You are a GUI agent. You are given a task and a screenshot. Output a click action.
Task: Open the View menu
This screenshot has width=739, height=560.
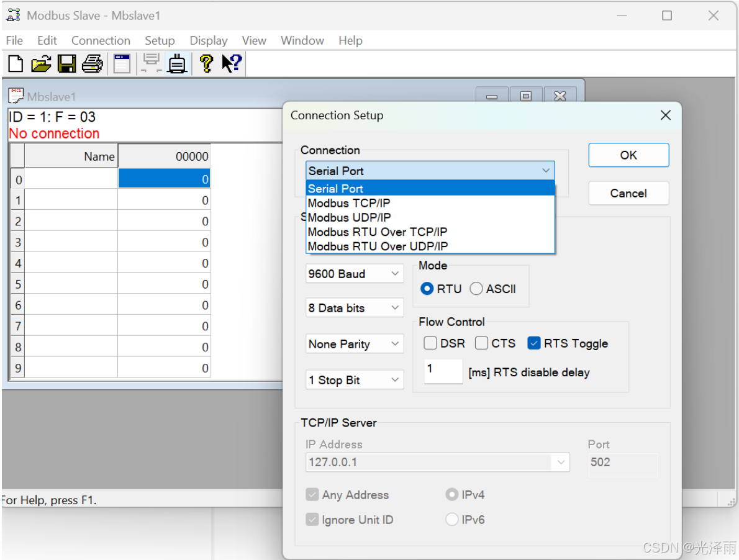[254, 40]
